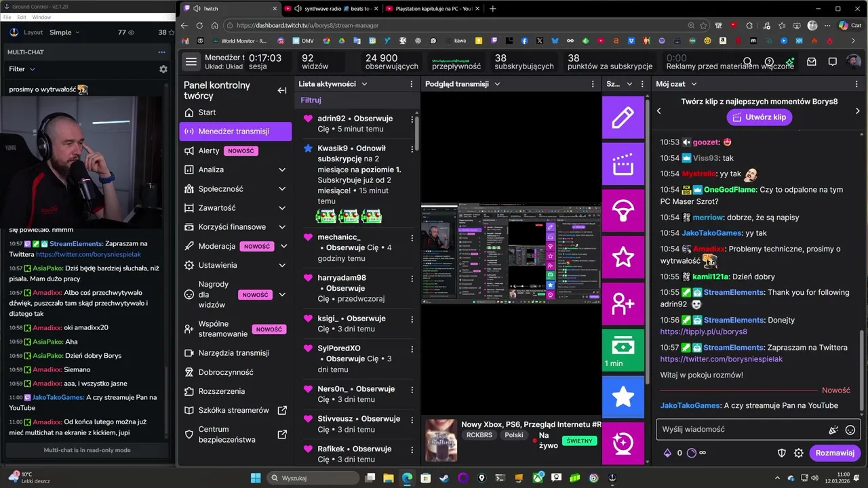This screenshot has width=868, height=488.
Task: Open the help question mark icon
Action: point(769,62)
